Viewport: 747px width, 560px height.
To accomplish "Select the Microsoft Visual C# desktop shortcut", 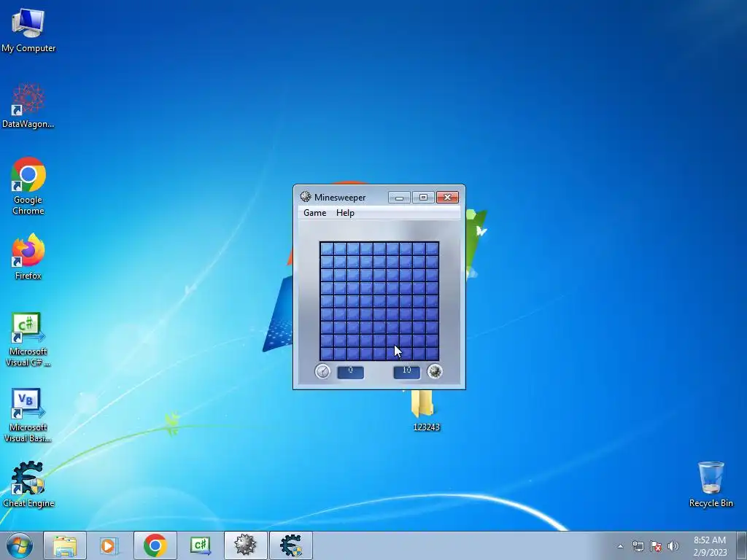I will [28, 340].
